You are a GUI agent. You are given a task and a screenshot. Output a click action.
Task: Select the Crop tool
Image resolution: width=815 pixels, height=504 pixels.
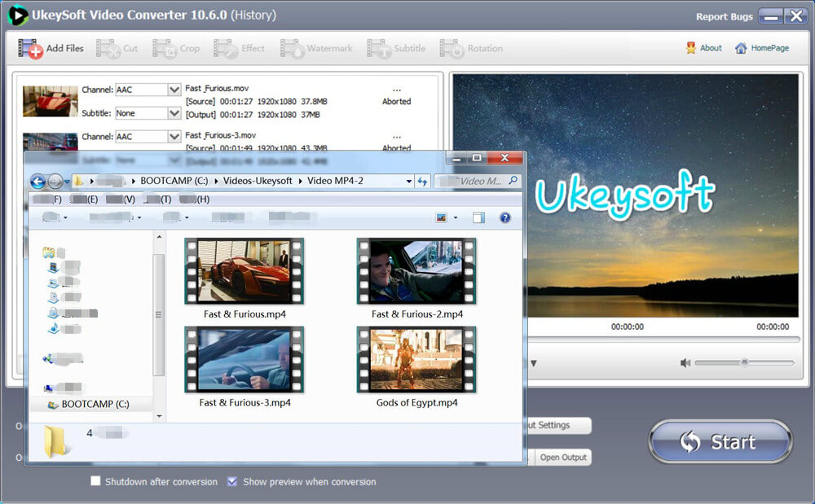pos(176,49)
